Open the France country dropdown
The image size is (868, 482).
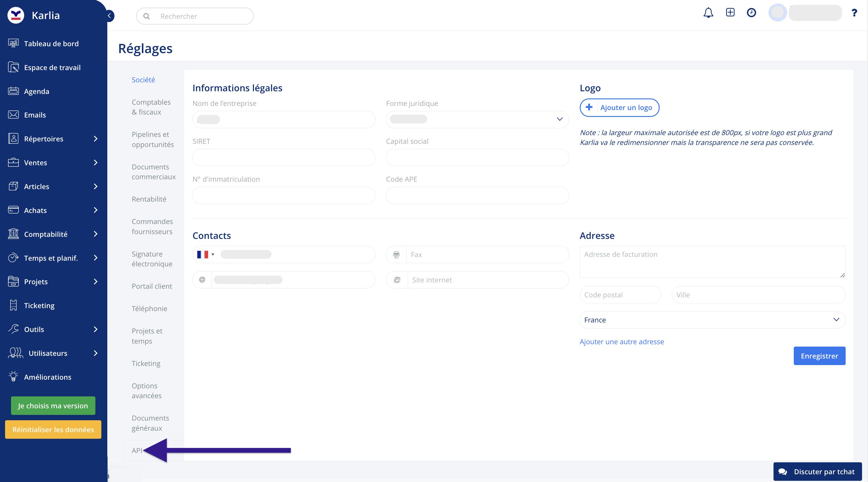coord(712,320)
